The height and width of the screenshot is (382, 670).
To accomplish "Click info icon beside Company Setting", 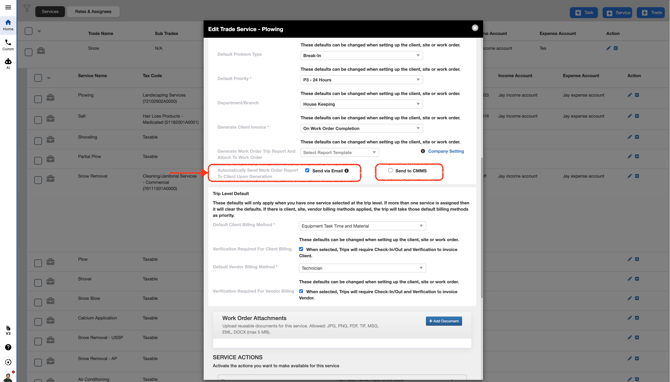I will [x=423, y=151].
